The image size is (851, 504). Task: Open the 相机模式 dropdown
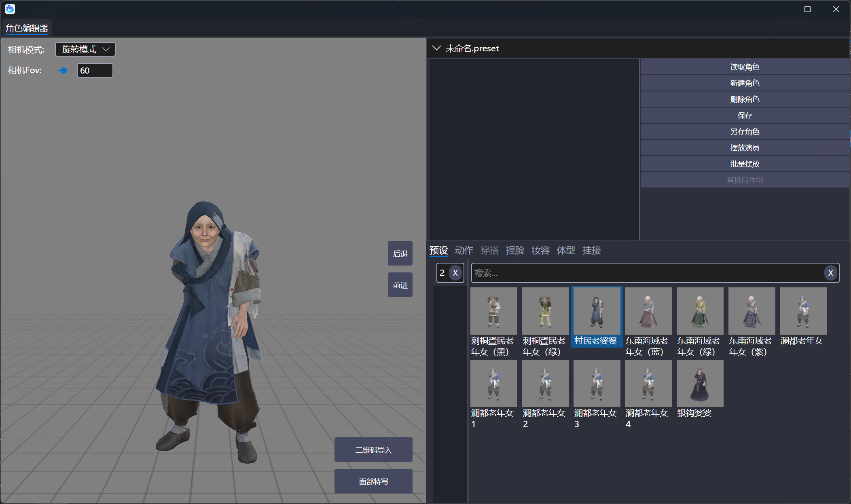click(85, 49)
